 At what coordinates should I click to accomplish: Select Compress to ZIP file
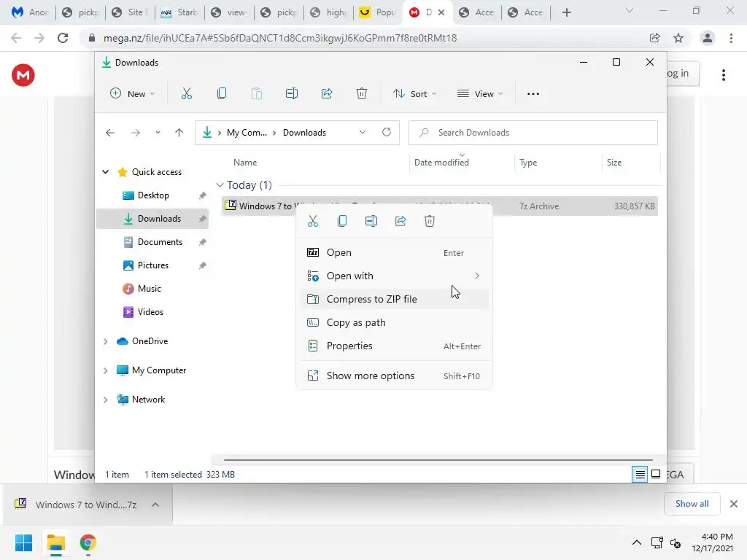click(x=395, y=300)
